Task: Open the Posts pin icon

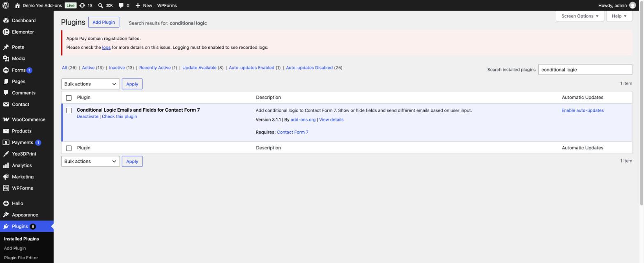Action: [6, 47]
